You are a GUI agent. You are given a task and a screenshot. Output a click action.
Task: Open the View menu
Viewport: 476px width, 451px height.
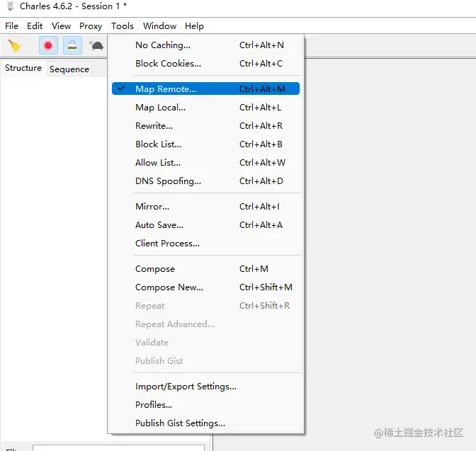pyautogui.click(x=61, y=26)
